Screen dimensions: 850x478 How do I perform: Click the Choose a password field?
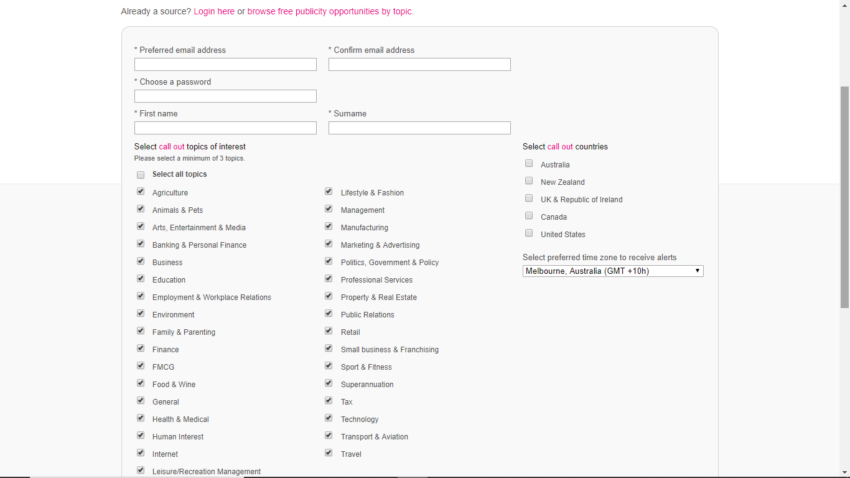(226, 96)
